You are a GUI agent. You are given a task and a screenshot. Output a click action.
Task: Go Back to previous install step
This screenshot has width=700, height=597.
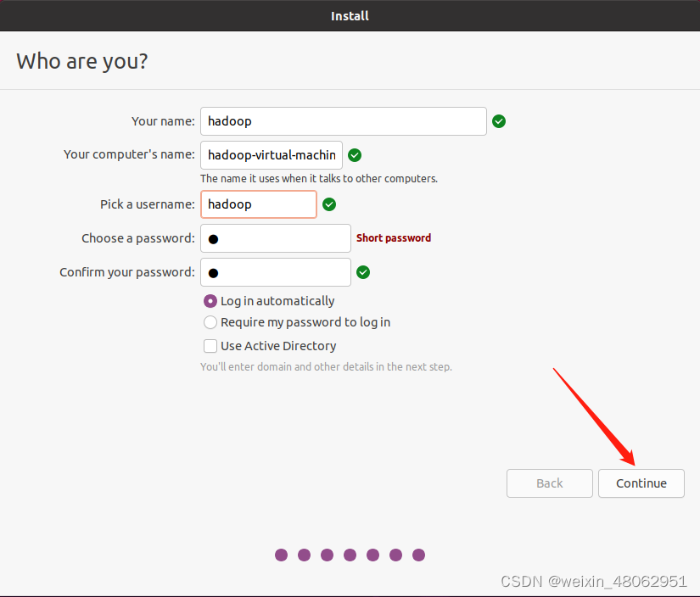(x=549, y=483)
